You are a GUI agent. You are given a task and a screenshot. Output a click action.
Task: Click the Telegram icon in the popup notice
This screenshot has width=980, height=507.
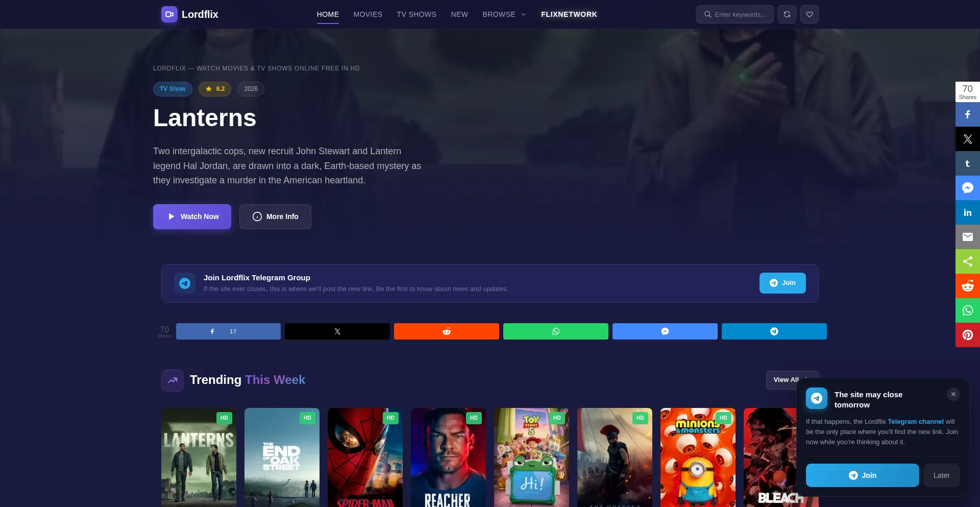(x=817, y=398)
